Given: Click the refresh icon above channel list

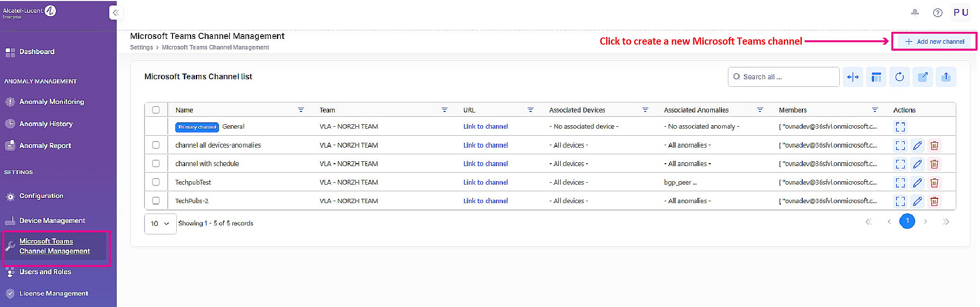Looking at the screenshot, I should tap(899, 77).
